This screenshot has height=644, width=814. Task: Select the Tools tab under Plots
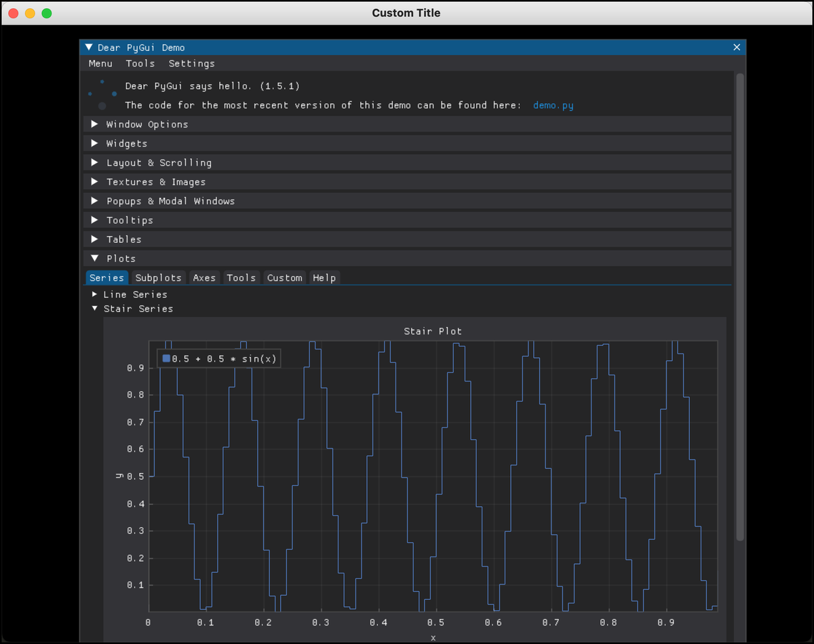[241, 278]
